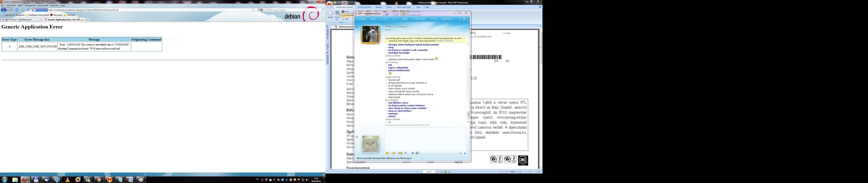
Task: Go to the Firefox home page
Action: pos(28,10)
